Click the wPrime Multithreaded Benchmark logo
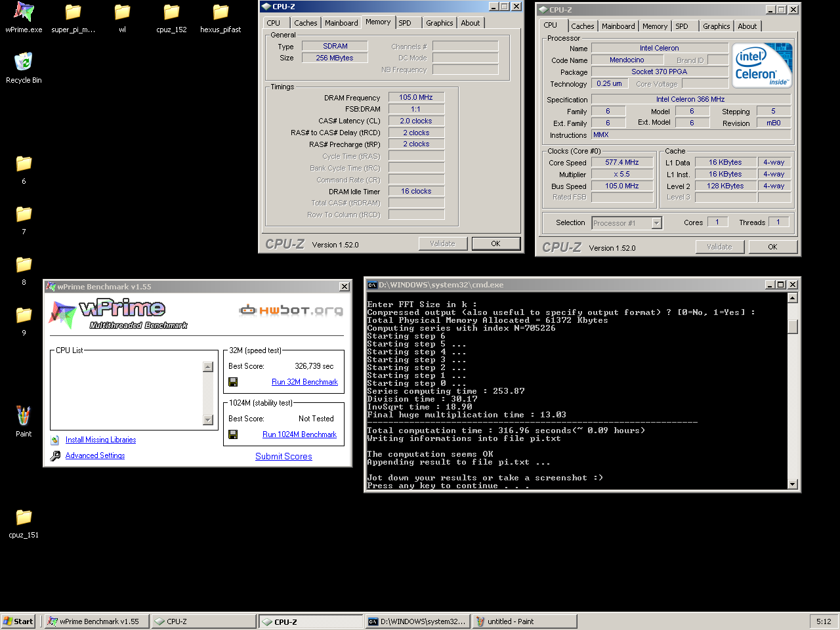The height and width of the screenshot is (630, 840). click(x=118, y=314)
